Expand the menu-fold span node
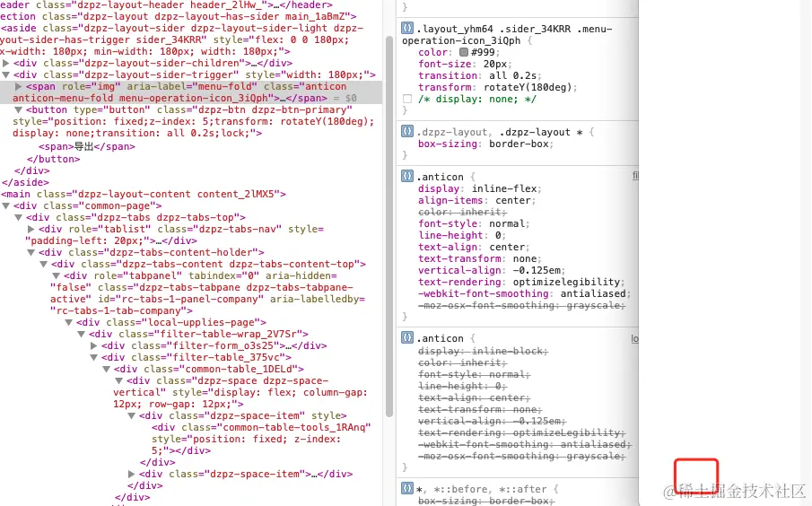Screen dimensions: 812x506 coord(19,86)
